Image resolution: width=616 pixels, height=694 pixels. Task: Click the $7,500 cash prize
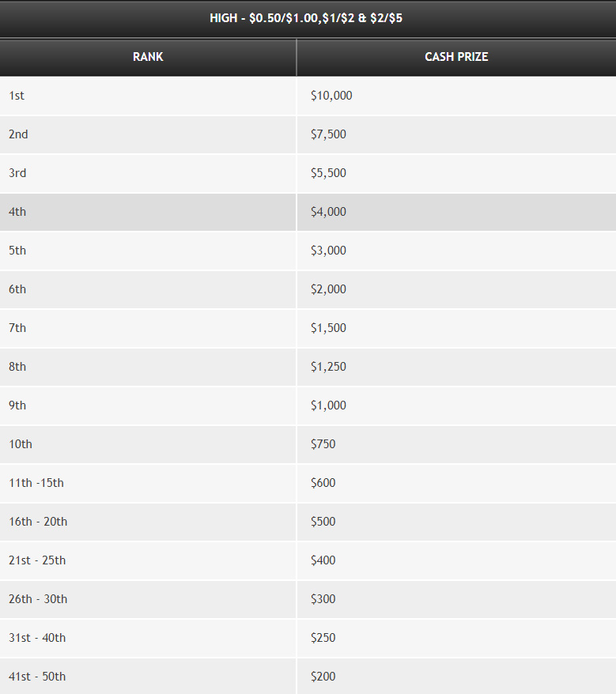coord(328,134)
